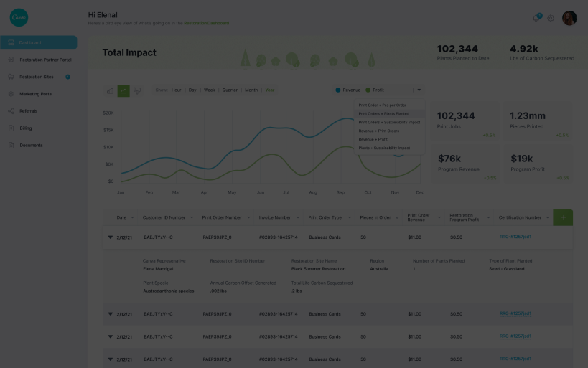Open the Restoration Dashboard link in the header
588x368 pixels.
pos(206,23)
